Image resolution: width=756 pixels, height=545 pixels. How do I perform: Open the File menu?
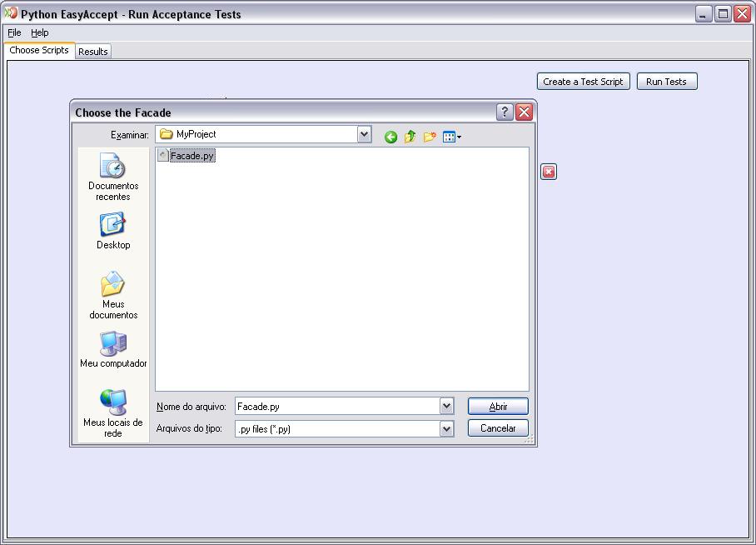coord(13,32)
